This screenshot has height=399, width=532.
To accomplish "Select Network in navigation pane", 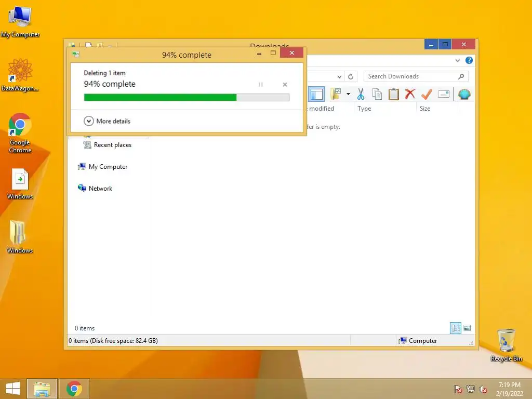I will click(x=96, y=188).
